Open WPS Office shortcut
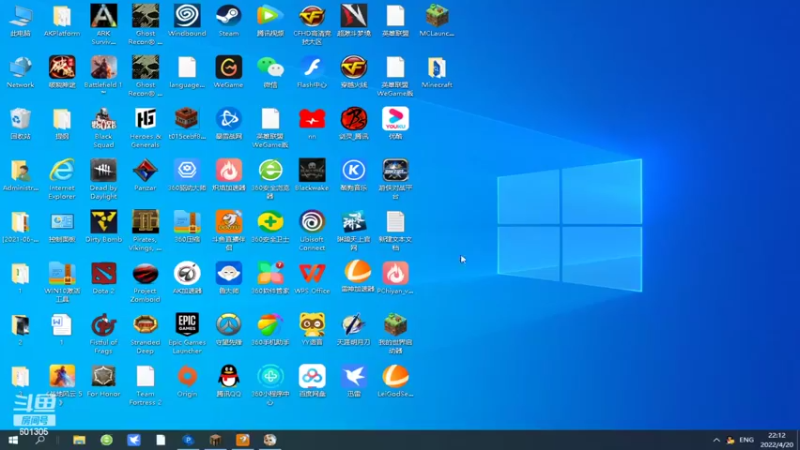 [312, 278]
